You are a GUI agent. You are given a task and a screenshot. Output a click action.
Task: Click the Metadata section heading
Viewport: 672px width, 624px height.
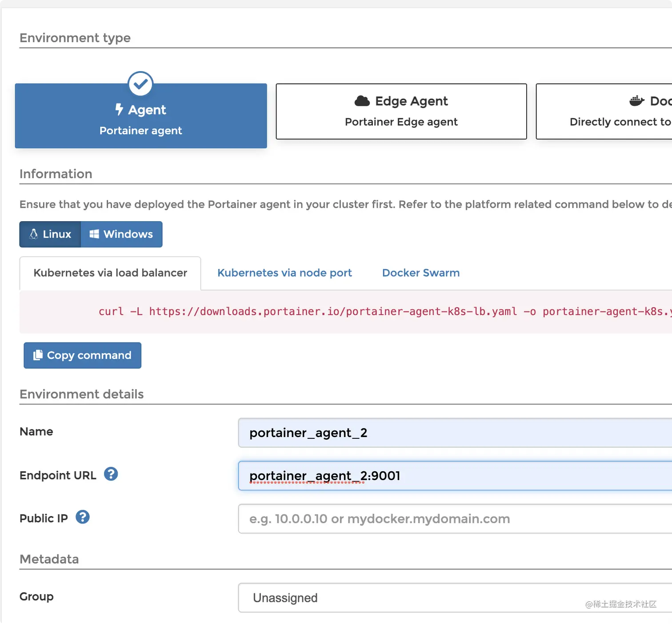pos(49,559)
